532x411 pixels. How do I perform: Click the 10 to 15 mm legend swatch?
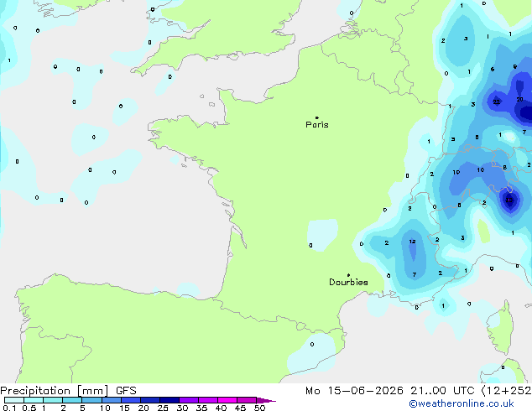112,400
